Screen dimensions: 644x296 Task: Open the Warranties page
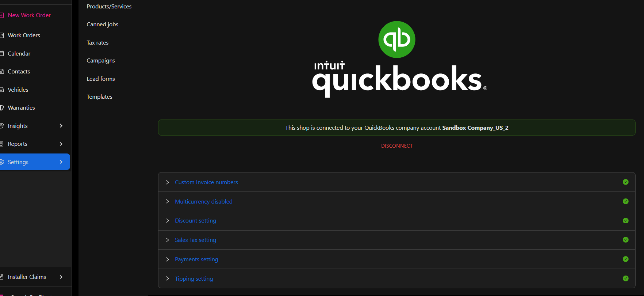pos(21,108)
